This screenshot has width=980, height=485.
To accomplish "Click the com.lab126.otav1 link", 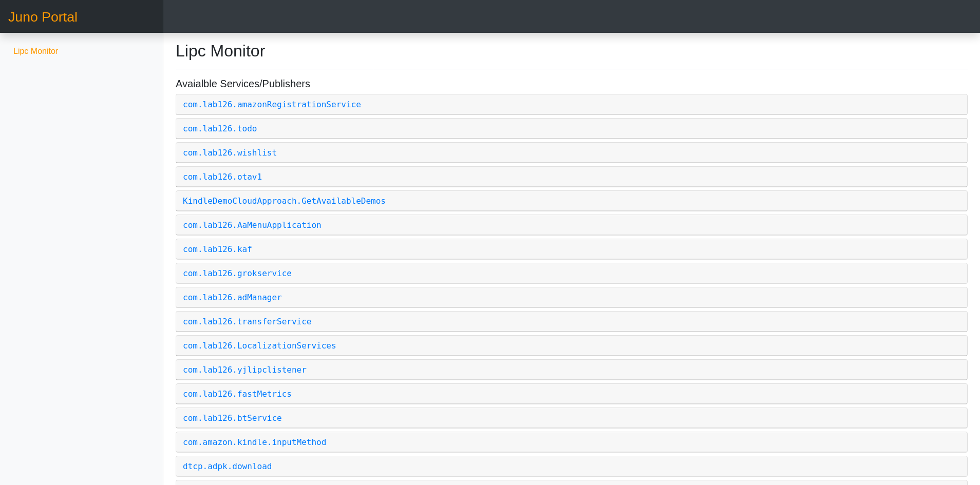I will pos(222,177).
